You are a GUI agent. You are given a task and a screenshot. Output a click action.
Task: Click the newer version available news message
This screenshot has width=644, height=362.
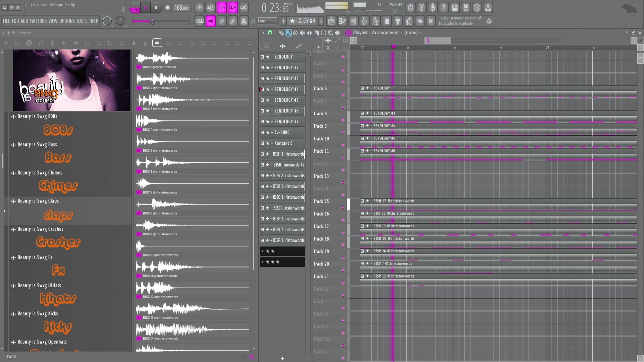[461, 21]
